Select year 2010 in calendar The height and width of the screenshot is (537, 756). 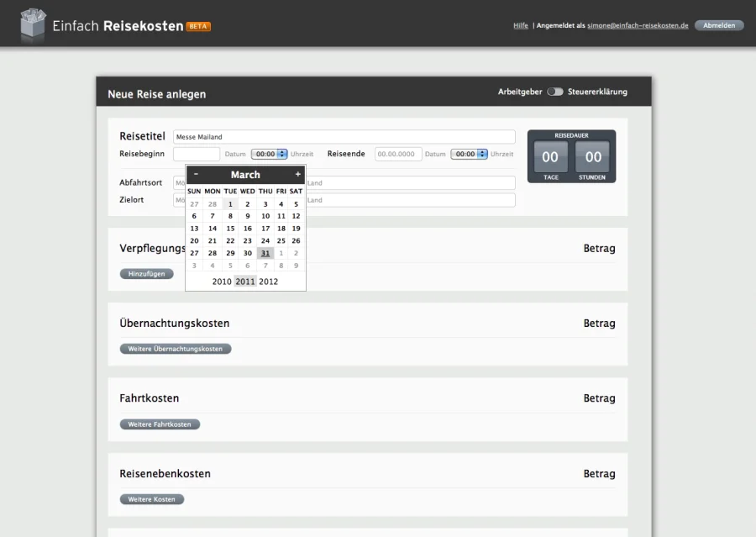tap(222, 282)
